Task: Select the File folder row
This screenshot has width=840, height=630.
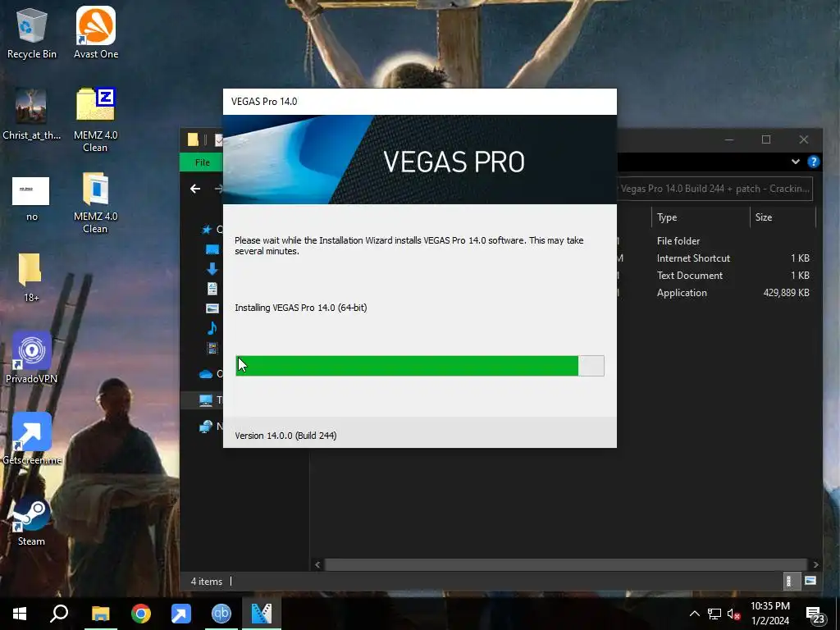Action: 678,241
